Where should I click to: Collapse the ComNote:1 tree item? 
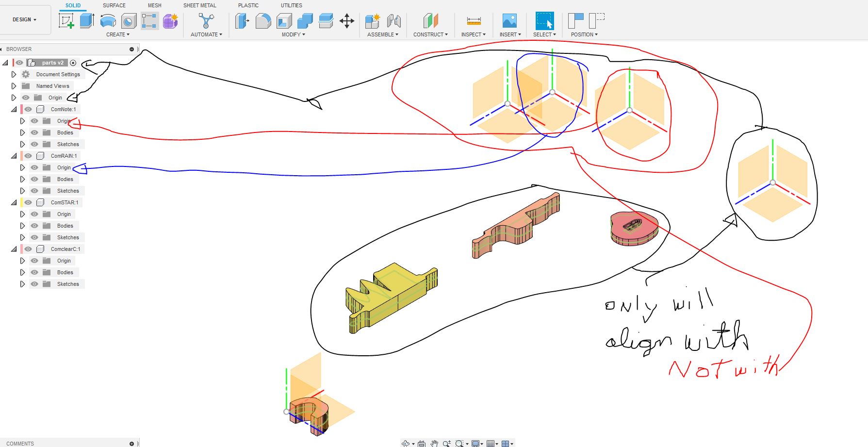[x=13, y=109]
